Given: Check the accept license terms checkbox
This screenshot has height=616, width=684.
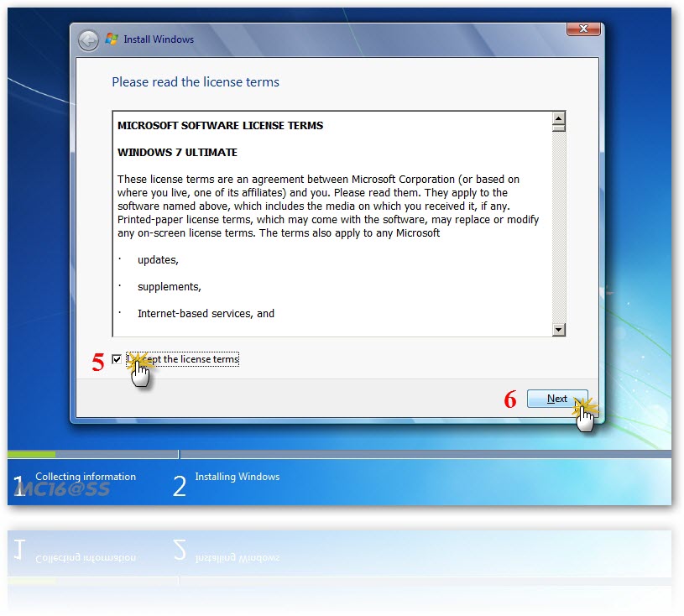Looking at the screenshot, I should coord(117,359).
